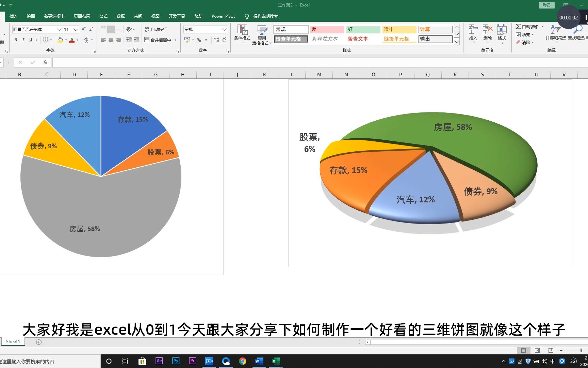Select the Sheet1 worksheet tab
588x368 pixels.
(x=12, y=341)
